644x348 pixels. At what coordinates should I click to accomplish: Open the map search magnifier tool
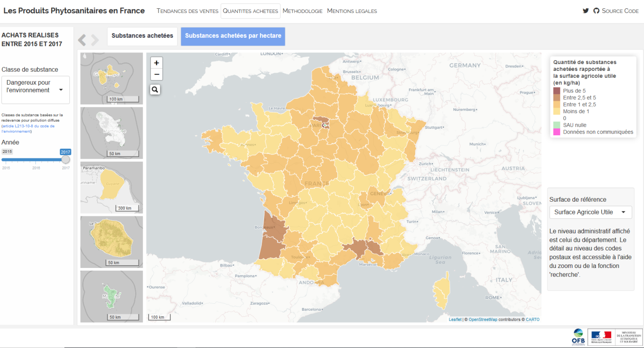click(x=155, y=90)
